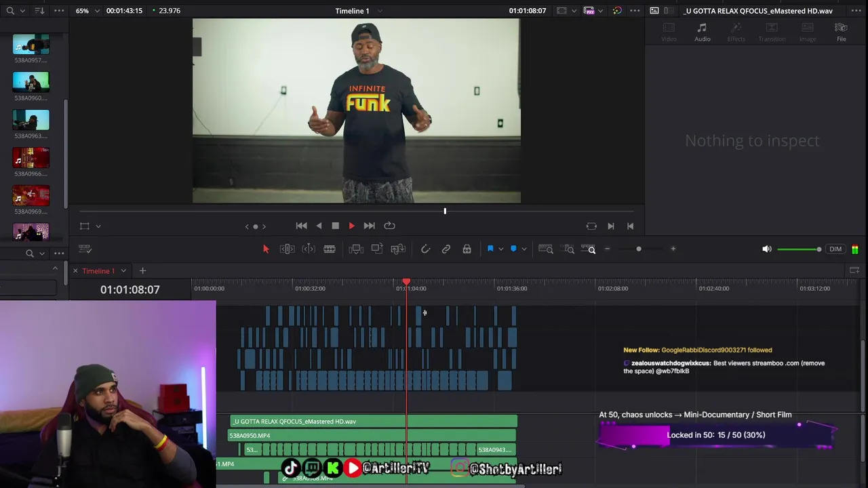
Task: Switch to the Audio inspector tab
Action: (703, 32)
